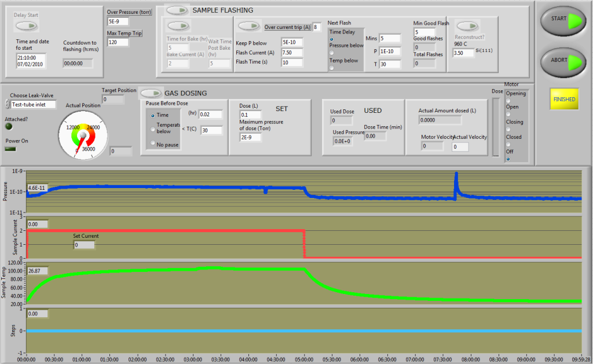The height and width of the screenshot is (364, 593).
Task: Click the Used Pressure indicator
Action: pyautogui.click(x=343, y=141)
